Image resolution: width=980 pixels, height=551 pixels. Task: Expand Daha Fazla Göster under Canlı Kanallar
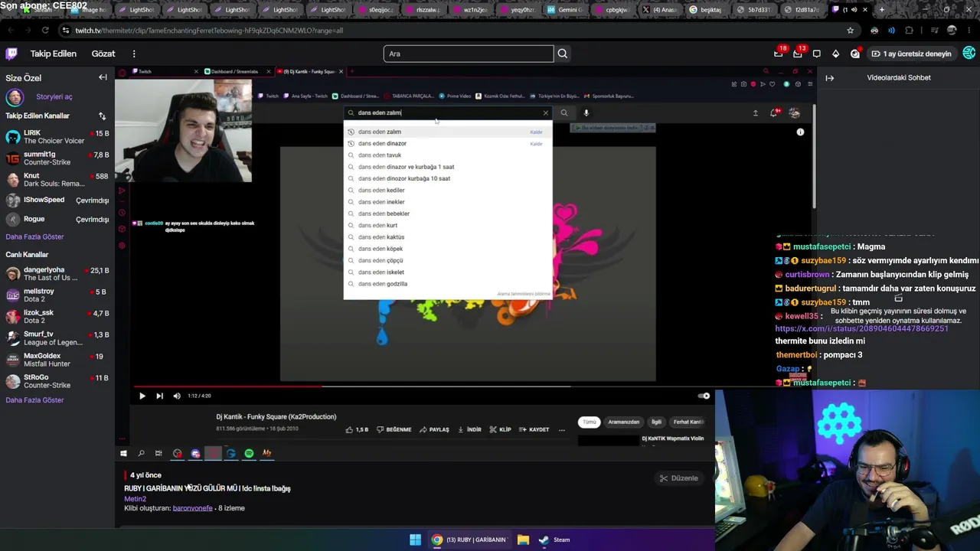coord(34,400)
